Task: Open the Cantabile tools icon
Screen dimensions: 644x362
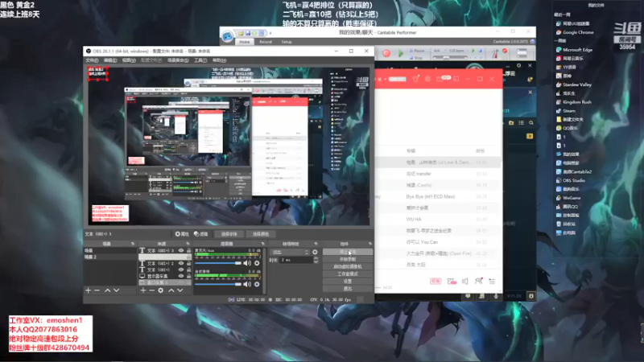Action: click(x=494, y=53)
